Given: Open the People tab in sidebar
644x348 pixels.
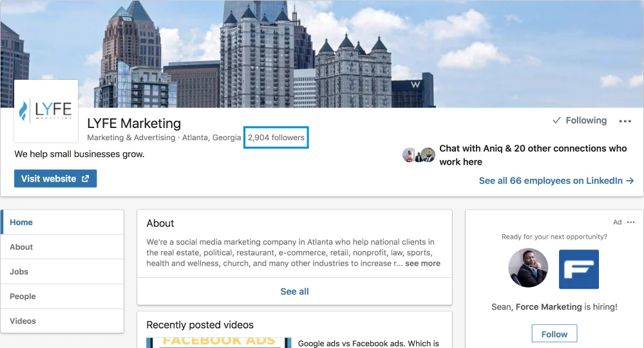Looking at the screenshot, I should [62, 296].
